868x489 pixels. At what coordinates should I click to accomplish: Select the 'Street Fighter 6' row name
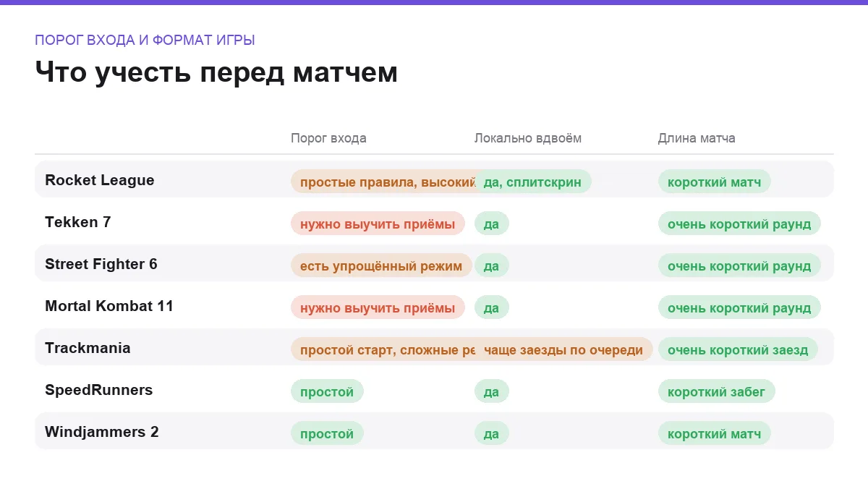point(101,264)
